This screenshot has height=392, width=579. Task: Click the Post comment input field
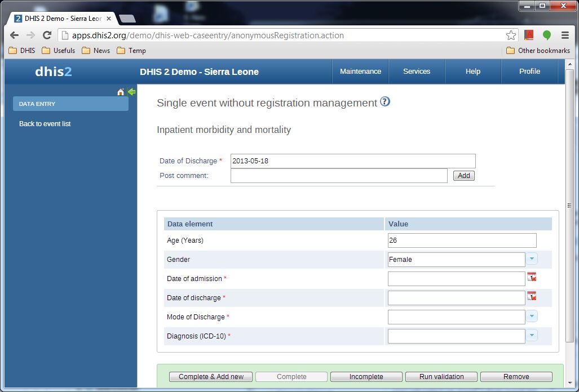pos(339,176)
